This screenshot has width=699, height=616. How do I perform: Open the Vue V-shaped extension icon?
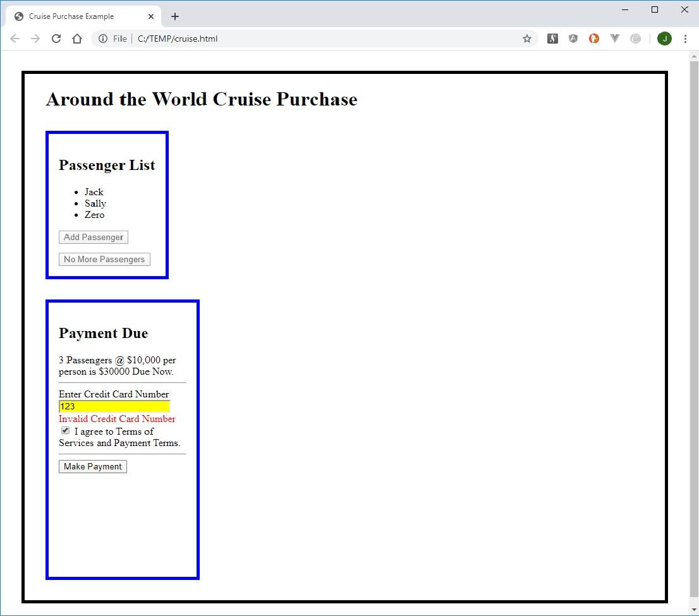point(615,39)
